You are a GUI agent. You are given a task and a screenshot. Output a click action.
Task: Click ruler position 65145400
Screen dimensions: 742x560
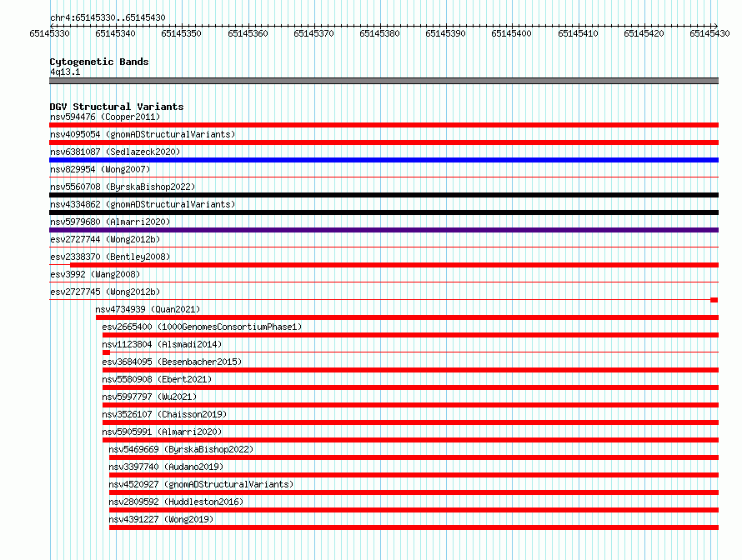click(512, 33)
